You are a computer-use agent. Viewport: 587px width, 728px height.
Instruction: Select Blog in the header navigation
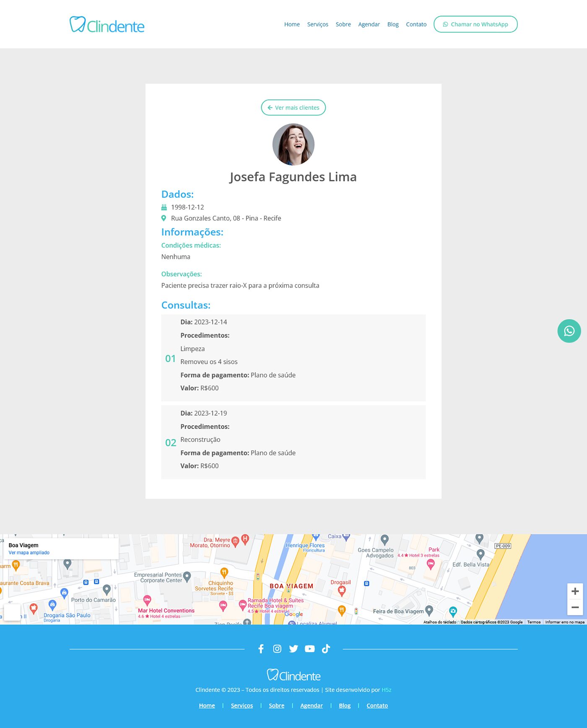point(392,24)
